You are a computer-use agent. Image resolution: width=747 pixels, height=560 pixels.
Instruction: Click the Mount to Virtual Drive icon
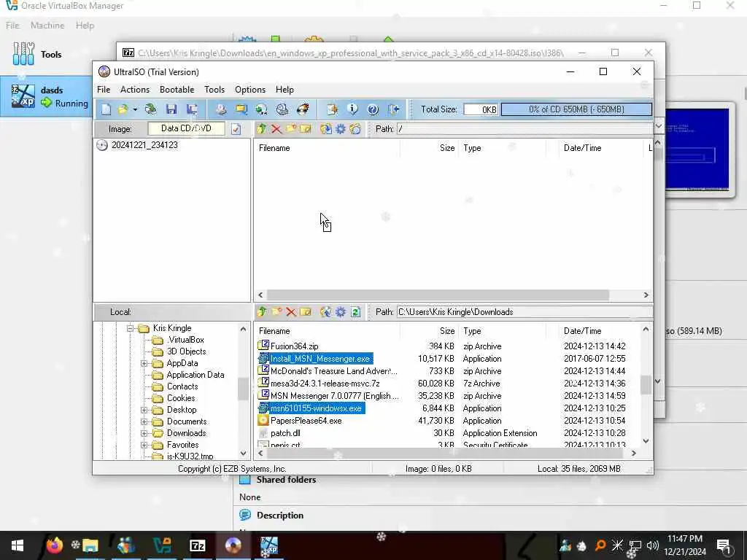(x=282, y=109)
